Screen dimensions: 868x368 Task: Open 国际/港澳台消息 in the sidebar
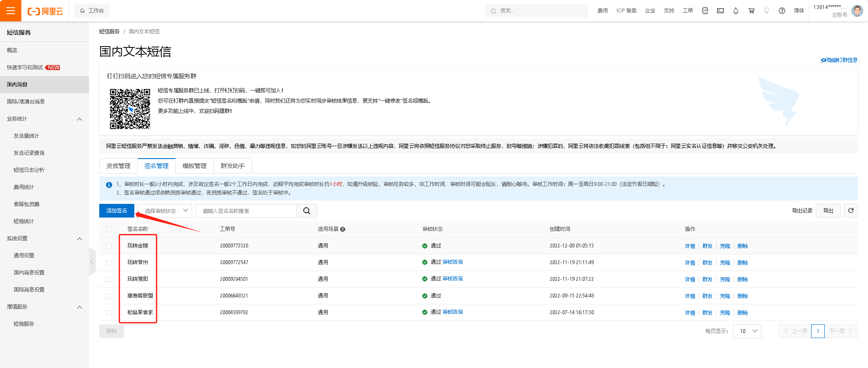click(x=44, y=102)
